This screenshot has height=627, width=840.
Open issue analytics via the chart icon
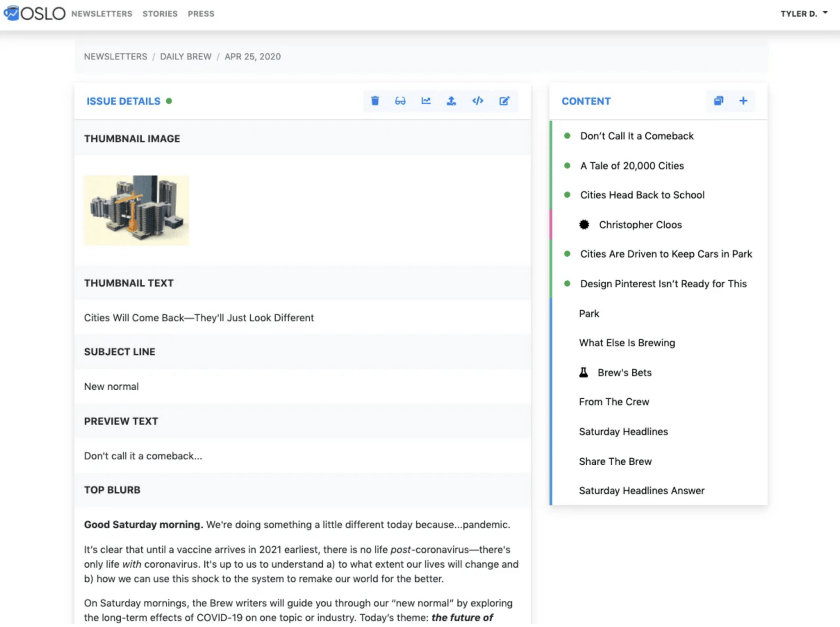pos(426,101)
